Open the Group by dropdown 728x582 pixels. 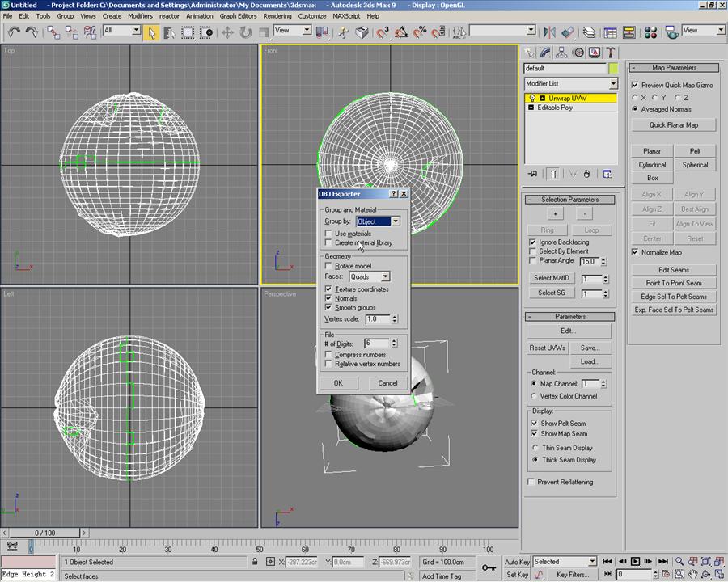click(396, 221)
